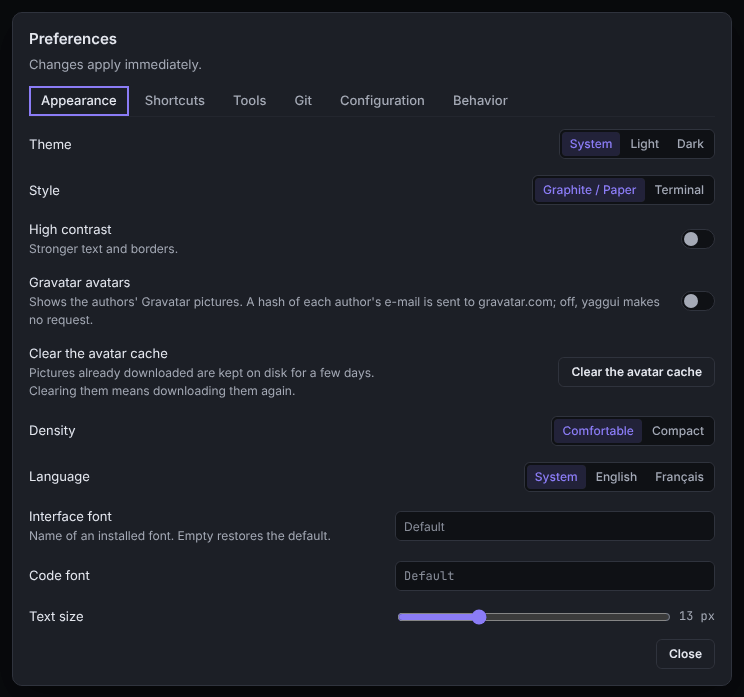
Task: Open the Appearance tab
Action: (x=79, y=101)
